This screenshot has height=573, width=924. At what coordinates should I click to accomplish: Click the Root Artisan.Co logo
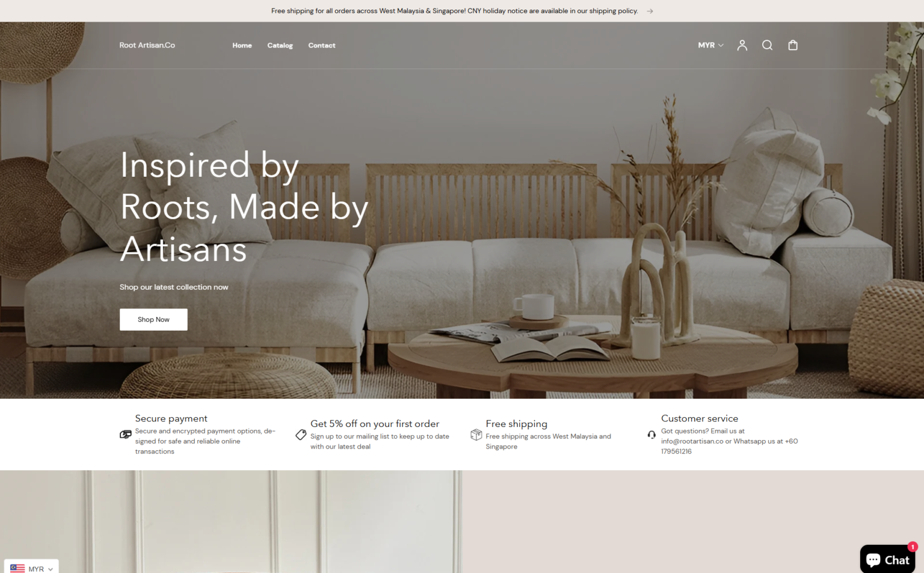pos(147,45)
